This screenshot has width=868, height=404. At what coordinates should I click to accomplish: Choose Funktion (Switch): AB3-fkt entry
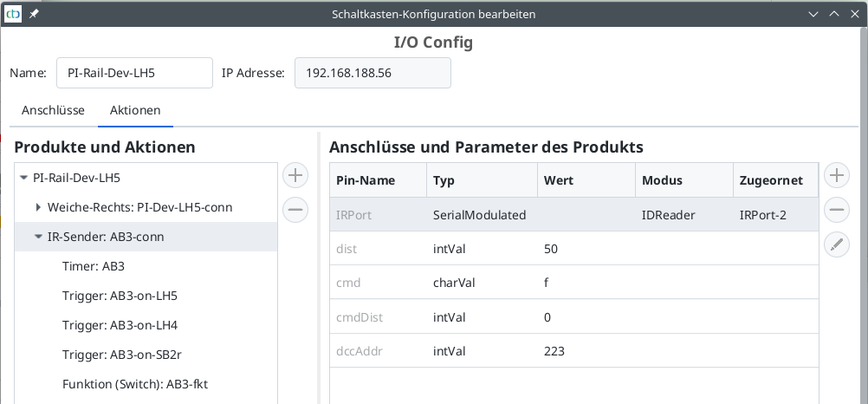click(135, 384)
